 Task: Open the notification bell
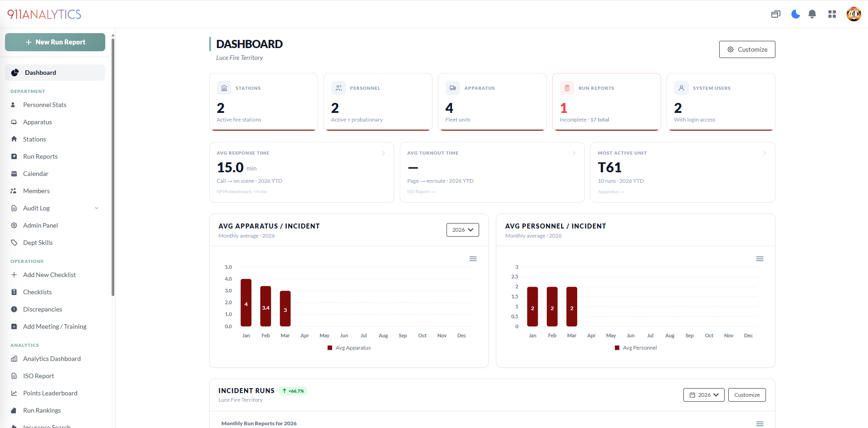point(812,14)
